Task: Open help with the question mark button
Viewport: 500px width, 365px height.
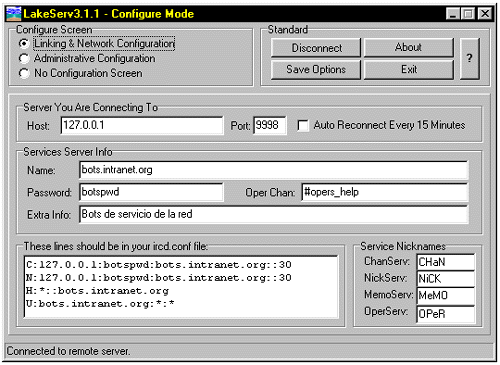Action: [x=470, y=59]
